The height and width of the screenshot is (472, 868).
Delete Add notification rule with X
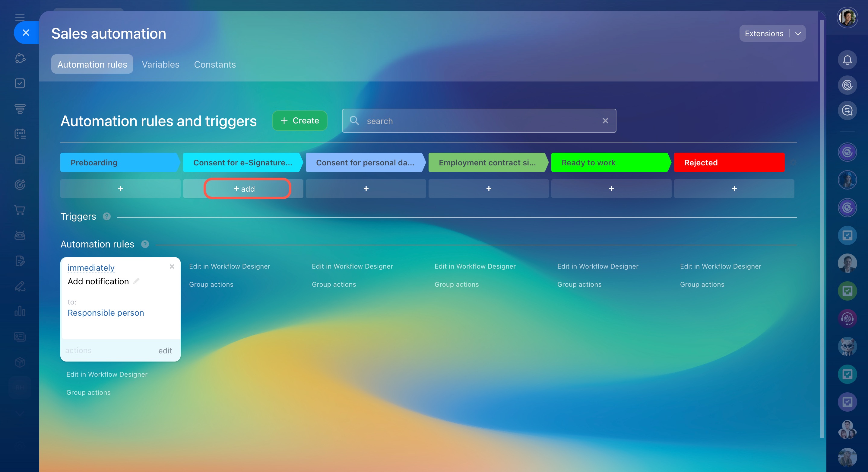click(172, 266)
